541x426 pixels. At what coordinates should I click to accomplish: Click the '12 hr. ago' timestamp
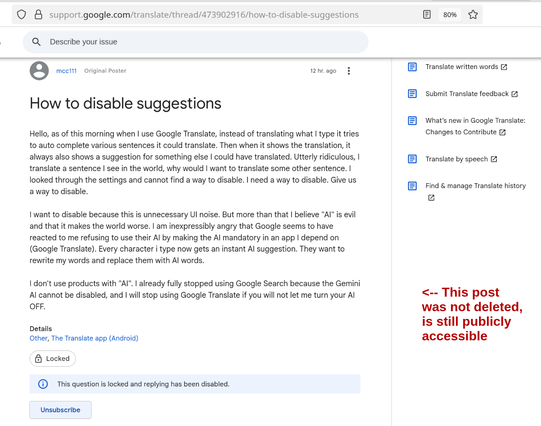click(323, 71)
